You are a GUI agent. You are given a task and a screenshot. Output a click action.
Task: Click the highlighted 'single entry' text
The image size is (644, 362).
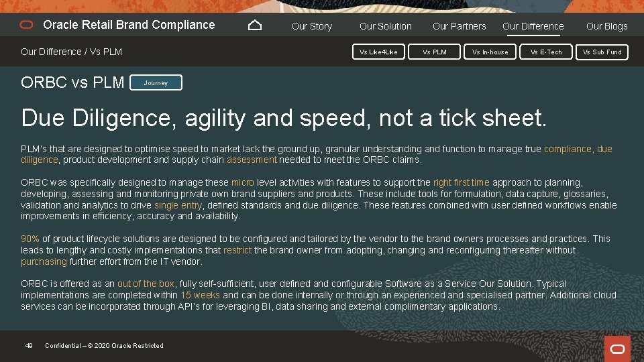point(178,205)
